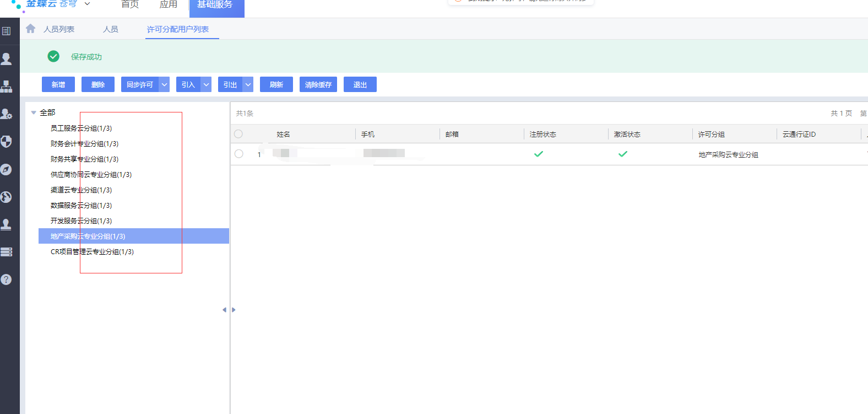Image resolution: width=868 pixels, height=414 pixels.
Task: Select 员工服务云分组(1/3) in the tree
Action: pos(82,128)
